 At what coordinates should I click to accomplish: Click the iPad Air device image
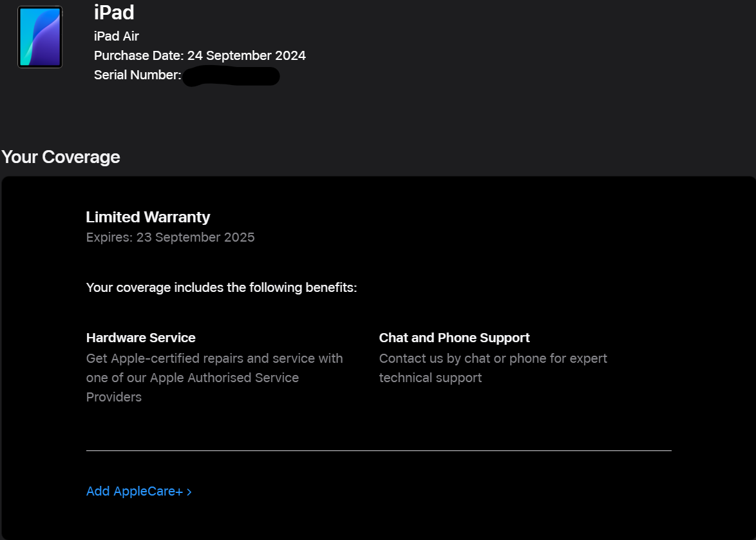[40, 37]
